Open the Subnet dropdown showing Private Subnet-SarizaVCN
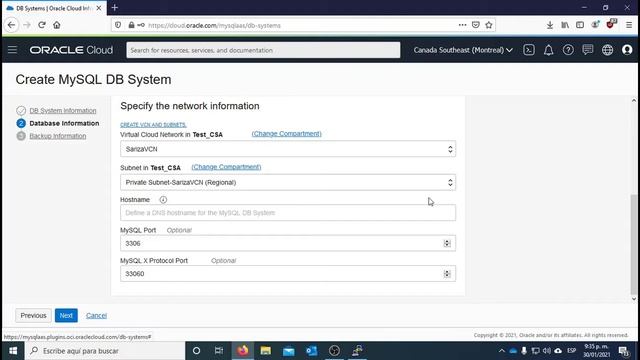640x360 pixels. coord(288,182)
